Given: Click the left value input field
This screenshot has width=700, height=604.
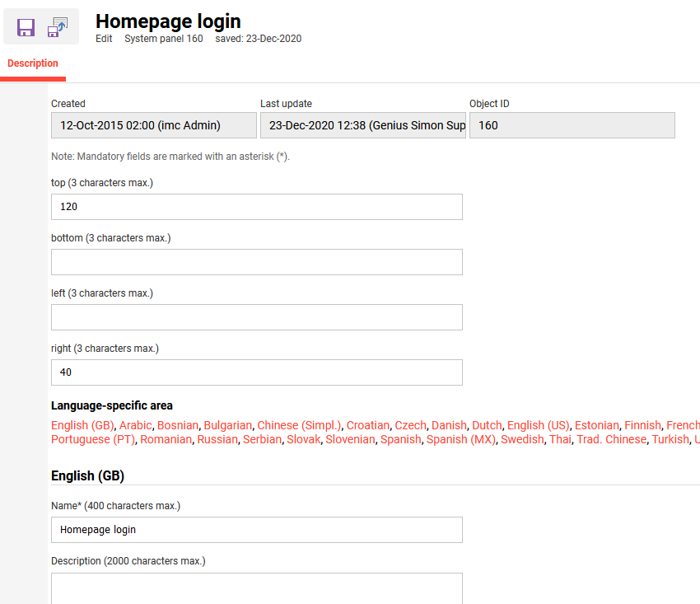Looking at the screenshot, I should 256,317.
